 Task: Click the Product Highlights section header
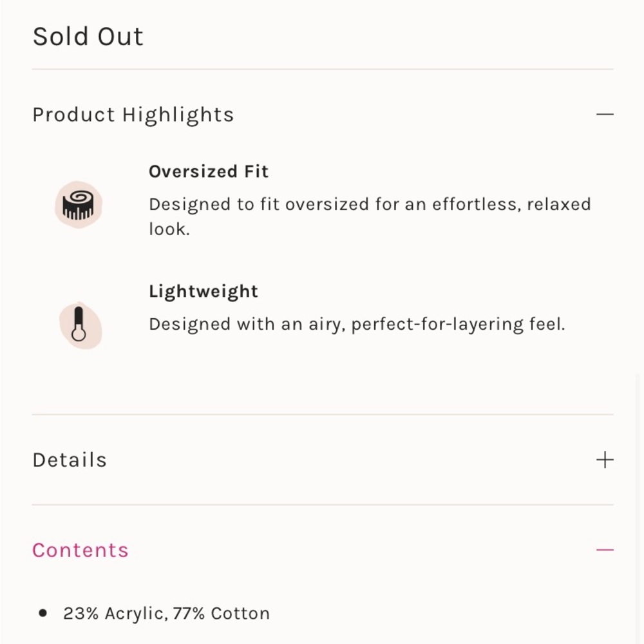click(x=323, y=114)
